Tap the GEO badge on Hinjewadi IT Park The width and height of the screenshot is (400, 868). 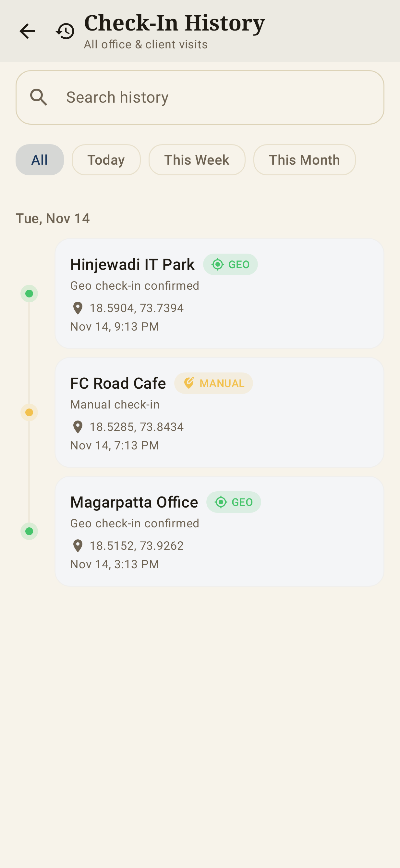click(230, 265)
